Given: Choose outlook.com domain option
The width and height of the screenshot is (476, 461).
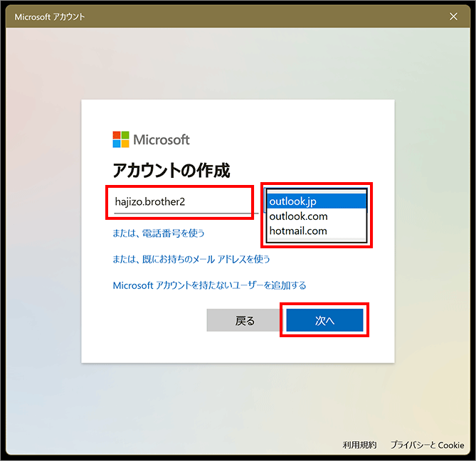Looking at the screenshot, I should point(317,216).
